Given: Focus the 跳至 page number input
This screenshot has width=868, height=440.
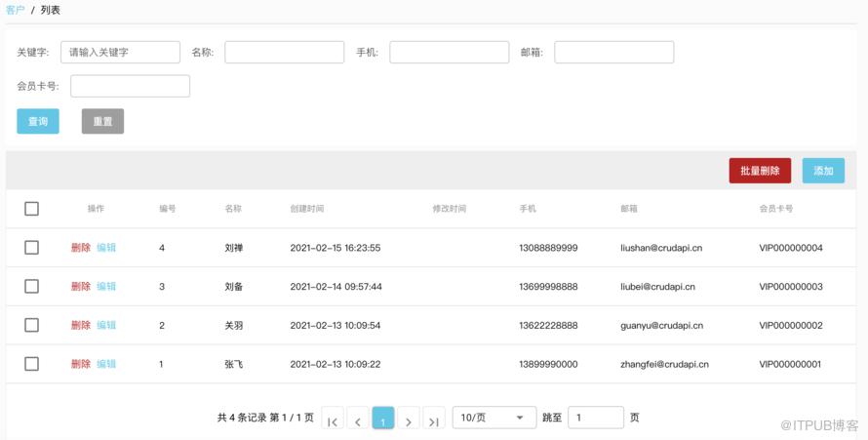Looking at the screenshot, I should coord(596,418).
